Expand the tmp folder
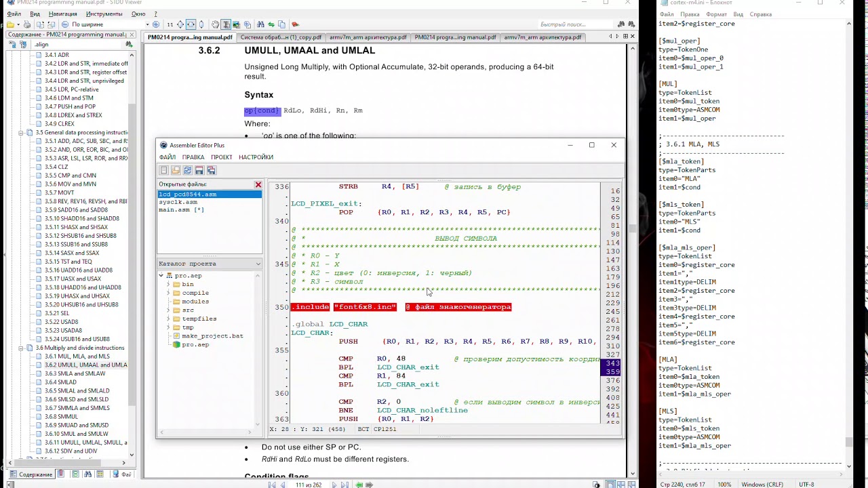The width and height of the screenshot is (868, 488). 168,327
